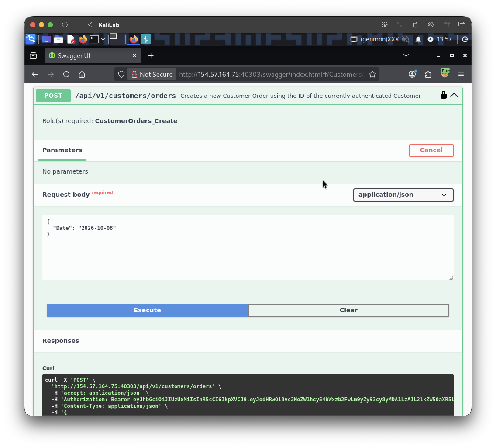Bookmark this page with the star icon
The height and width of the screenshot is (448, 496).
372,74
